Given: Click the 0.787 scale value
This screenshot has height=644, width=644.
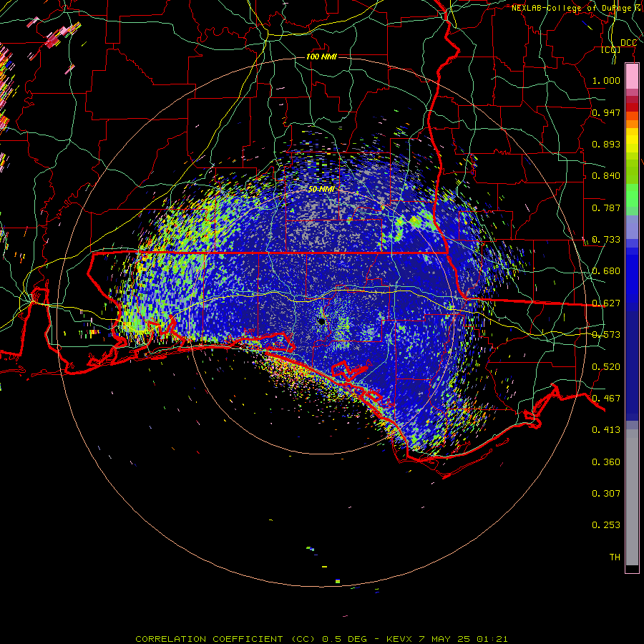Looking at the screenshot, I should coord(606,208).
